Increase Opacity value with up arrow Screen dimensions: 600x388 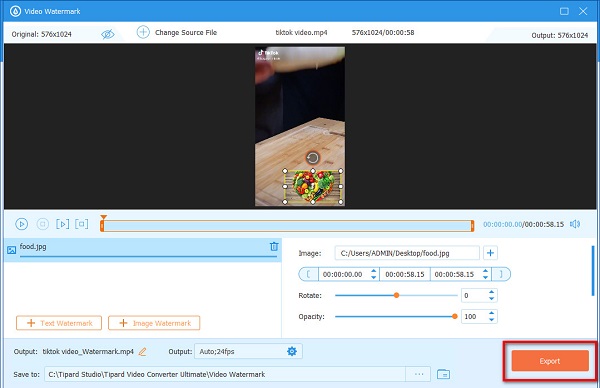click(492, 313)
